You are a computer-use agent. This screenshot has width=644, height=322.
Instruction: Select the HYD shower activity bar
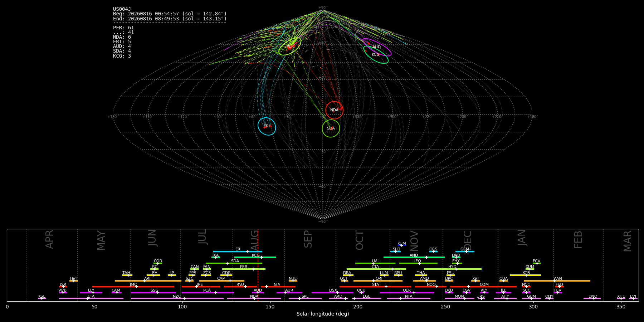[453, 269]
